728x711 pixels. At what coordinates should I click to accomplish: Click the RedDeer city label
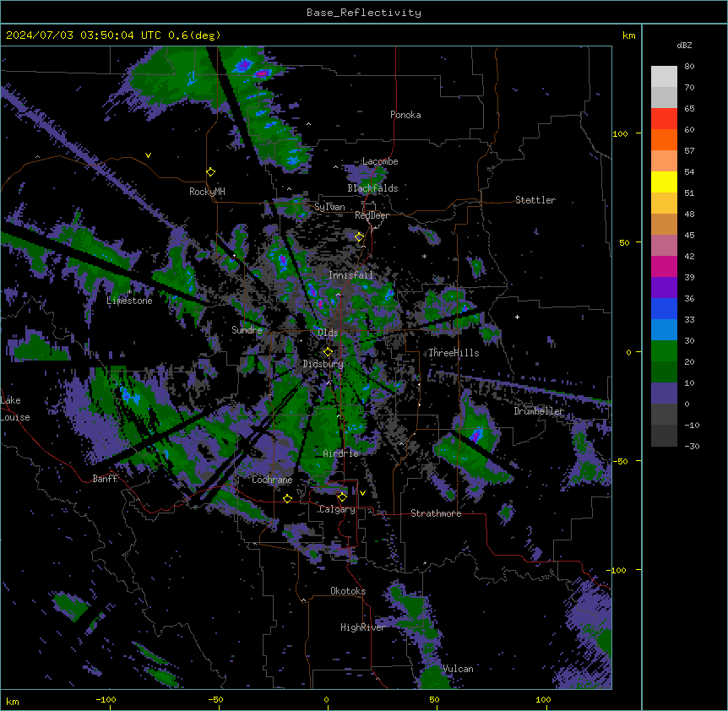coord(372,215)
